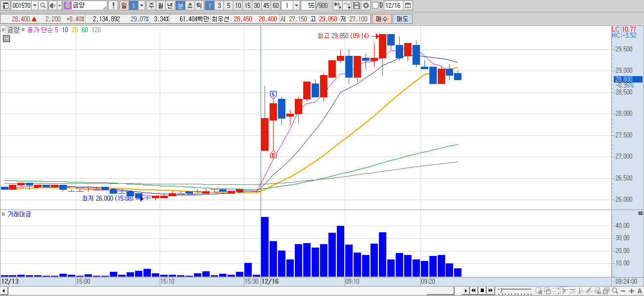Close volume panel with small x
The height and width of the screenshot is (296, 644).
641,213
